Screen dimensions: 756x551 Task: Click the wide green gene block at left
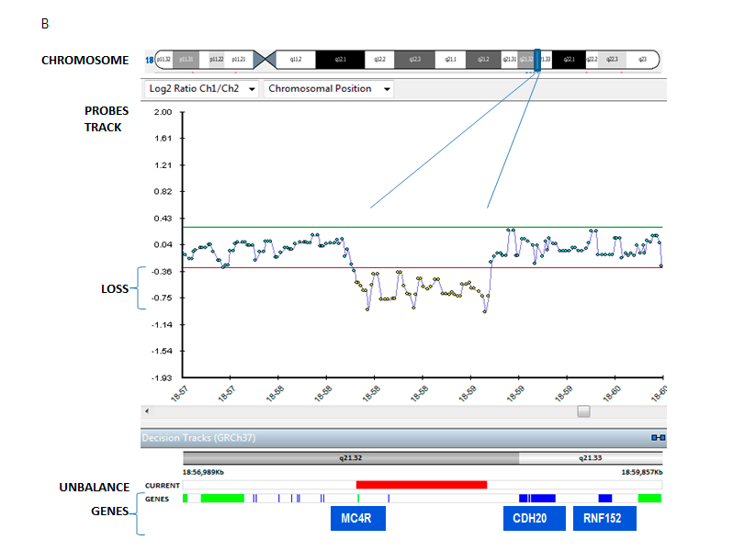222,498
